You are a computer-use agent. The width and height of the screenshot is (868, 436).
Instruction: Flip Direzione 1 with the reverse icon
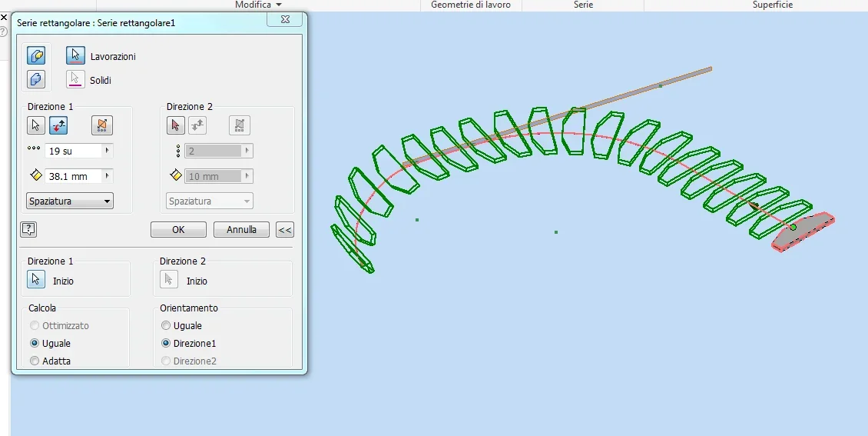(x=58, y=125)
